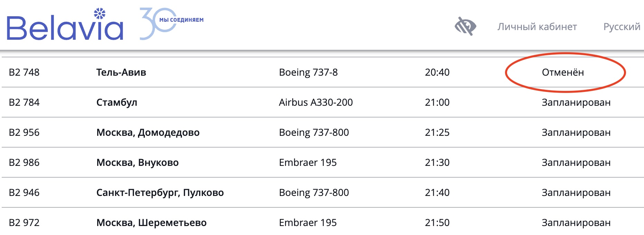The width and height of the screenshot is (644, 235).
Task: Click Запланирован status for flight B2 972
Action: point(576,223)
